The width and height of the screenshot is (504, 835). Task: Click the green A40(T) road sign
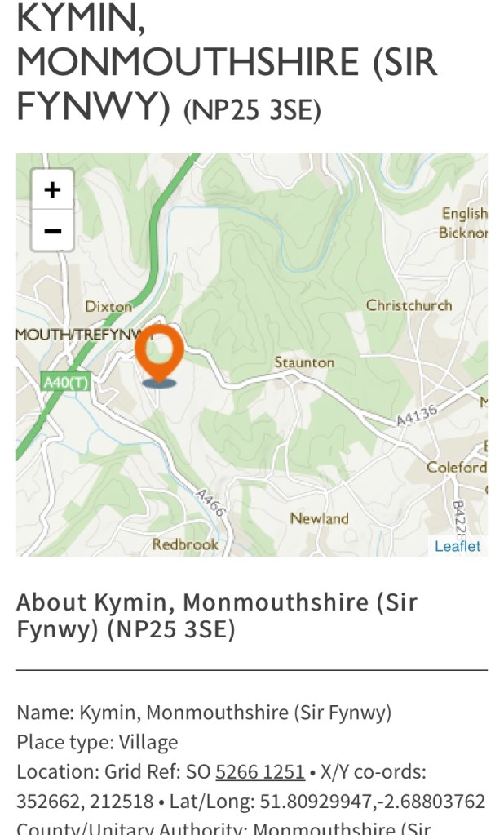click(x=66, y=381)
